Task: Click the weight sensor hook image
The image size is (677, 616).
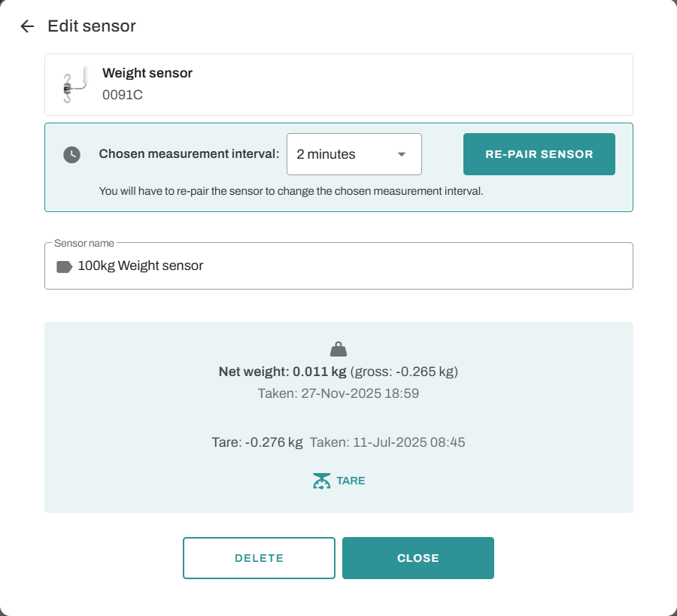Action: click(x=74, y=84)
